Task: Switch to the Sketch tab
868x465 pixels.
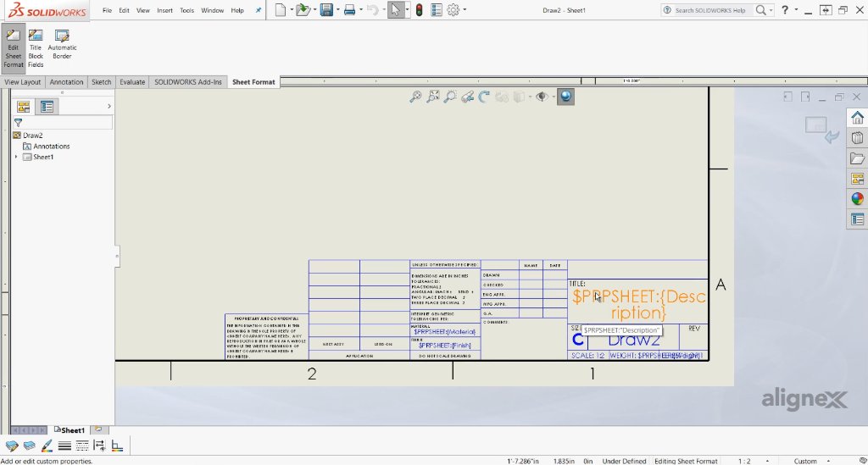Action: click(102, 82)
